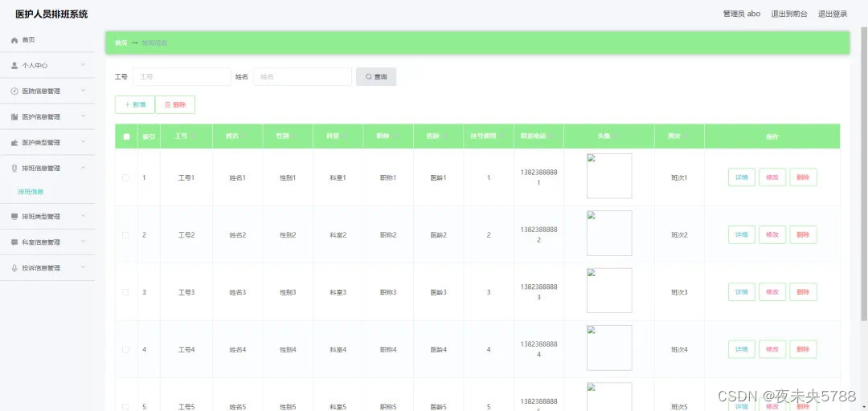Click the broken avatar image in row 1

click(609, 176)
